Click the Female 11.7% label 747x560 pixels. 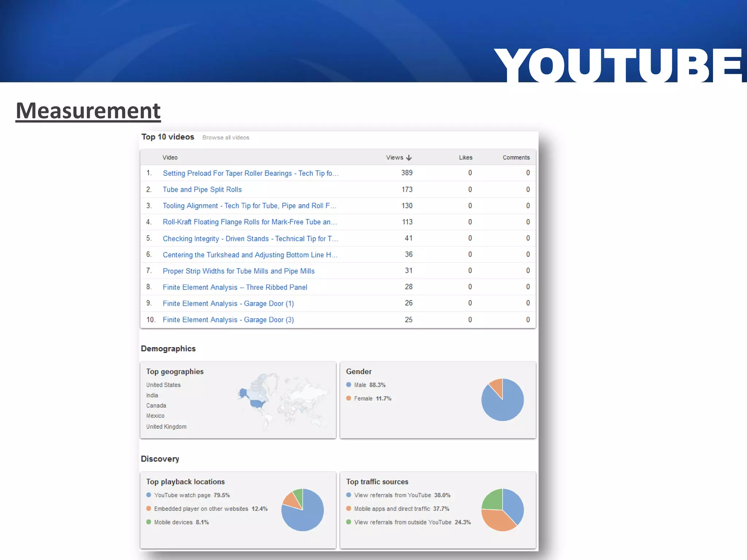pos(373,398)
